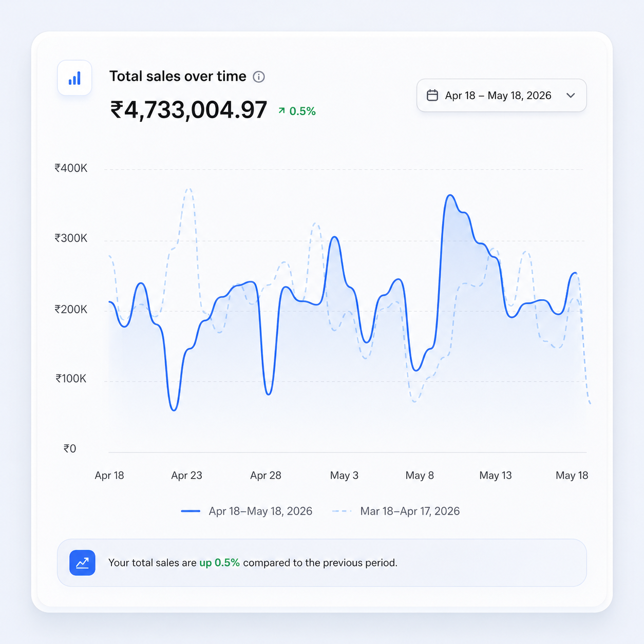
Task: Click the Apr 18 x-axis label
Action: [x=109, y=476]
